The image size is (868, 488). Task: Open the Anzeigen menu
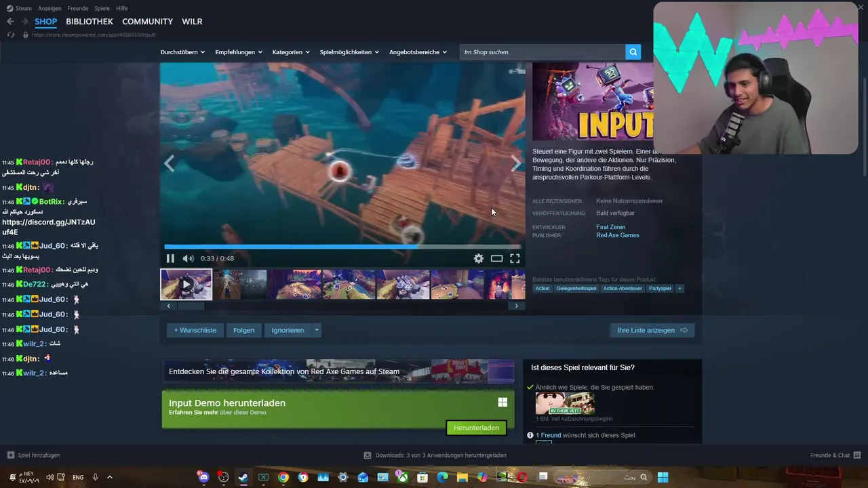click(50, 8)
